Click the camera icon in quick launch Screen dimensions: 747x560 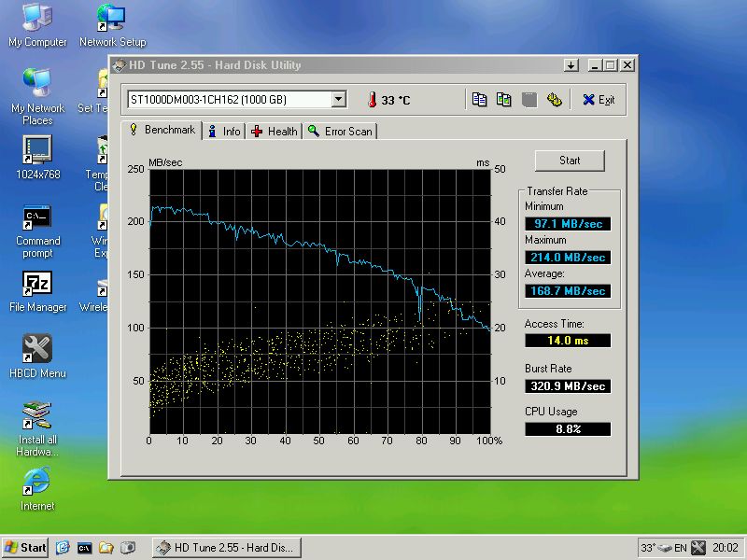tap(128, 548)
